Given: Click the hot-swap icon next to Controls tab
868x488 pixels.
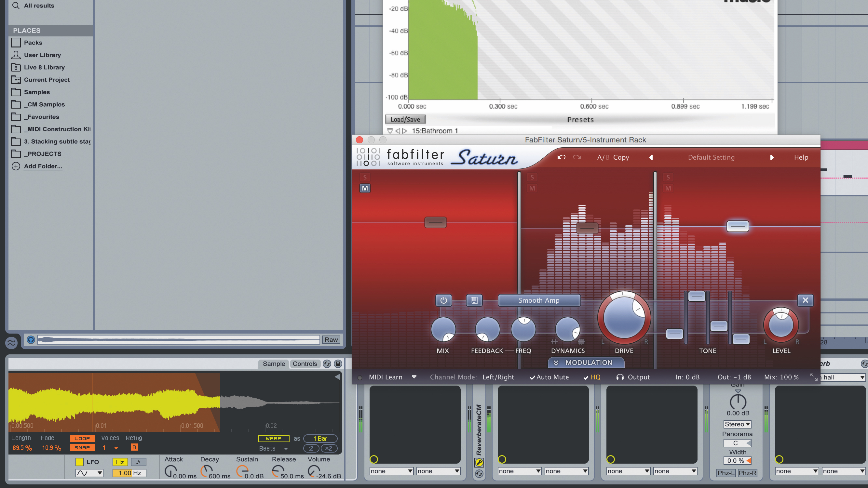Looking at the screenshot, I should (327, 364).
